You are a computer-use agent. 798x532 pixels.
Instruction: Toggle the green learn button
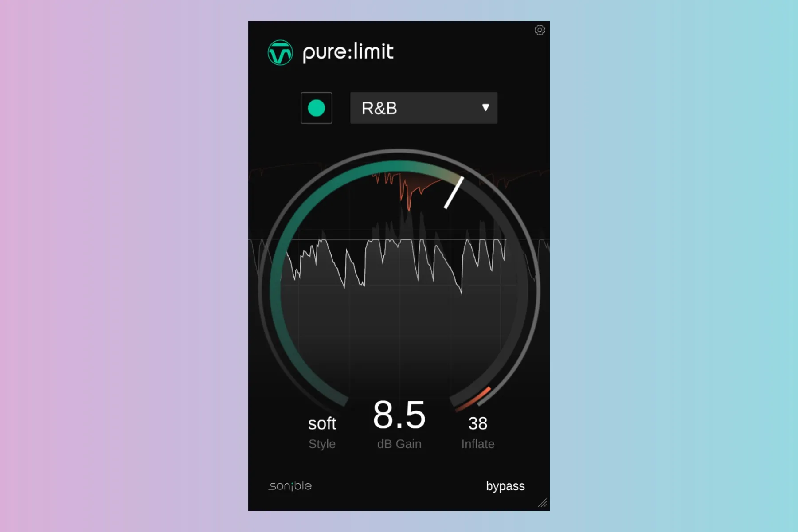coord(317,108)
